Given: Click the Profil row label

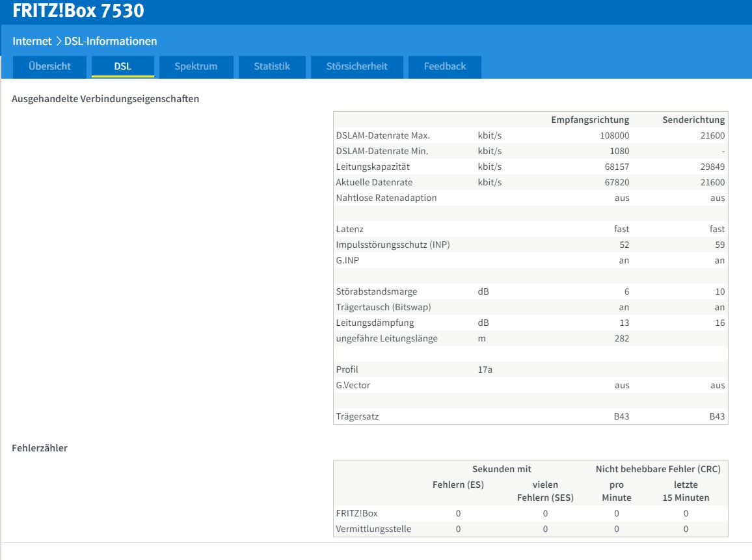Looking at the screenshot, I should [x=347, y=369].
